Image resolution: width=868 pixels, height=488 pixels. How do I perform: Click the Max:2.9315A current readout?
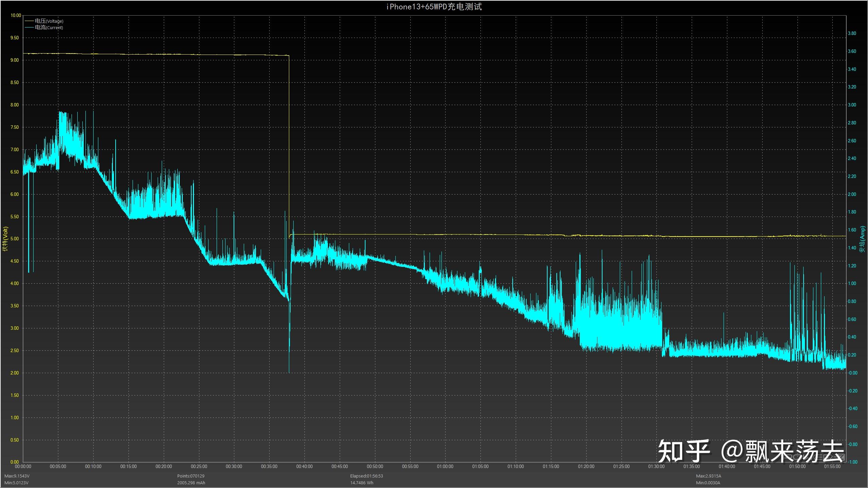click(709, 476)
